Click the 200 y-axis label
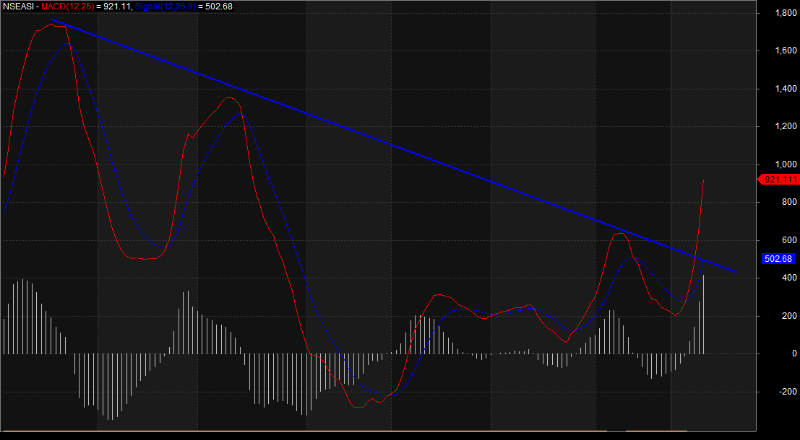The image size is (800, 440). pyautogui.click(x=789, y=316)
